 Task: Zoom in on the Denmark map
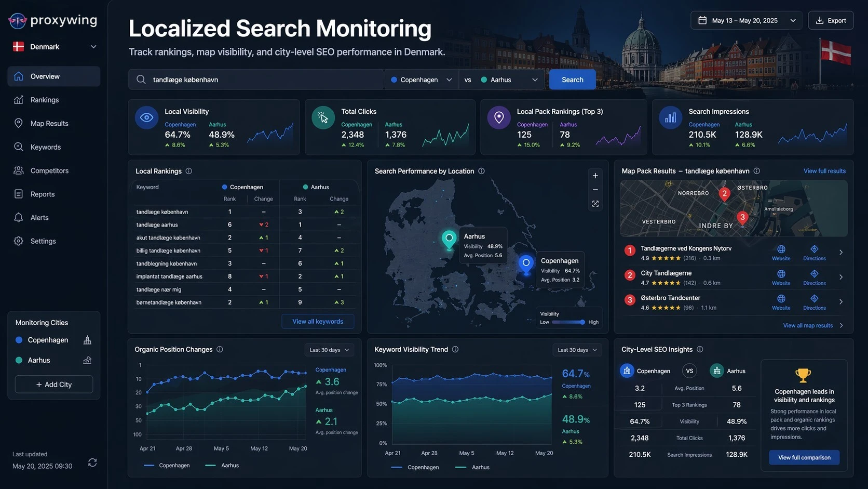click(595, 176)
